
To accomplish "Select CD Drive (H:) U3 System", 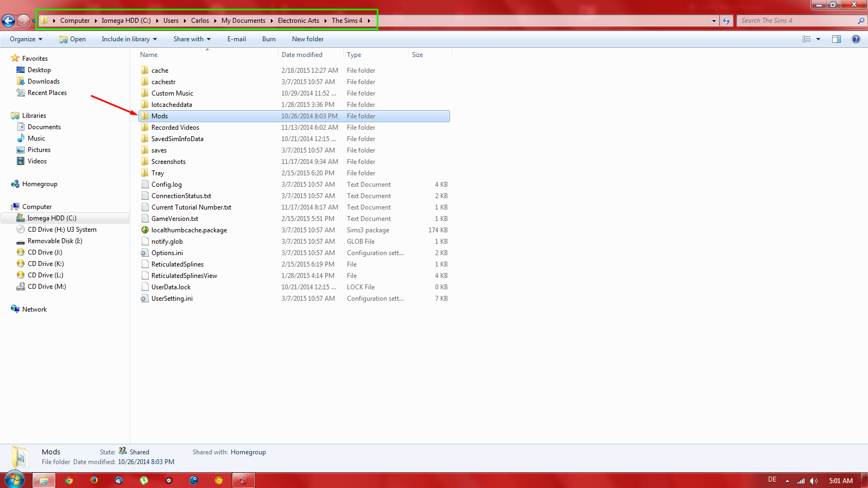I will point(62,230).
